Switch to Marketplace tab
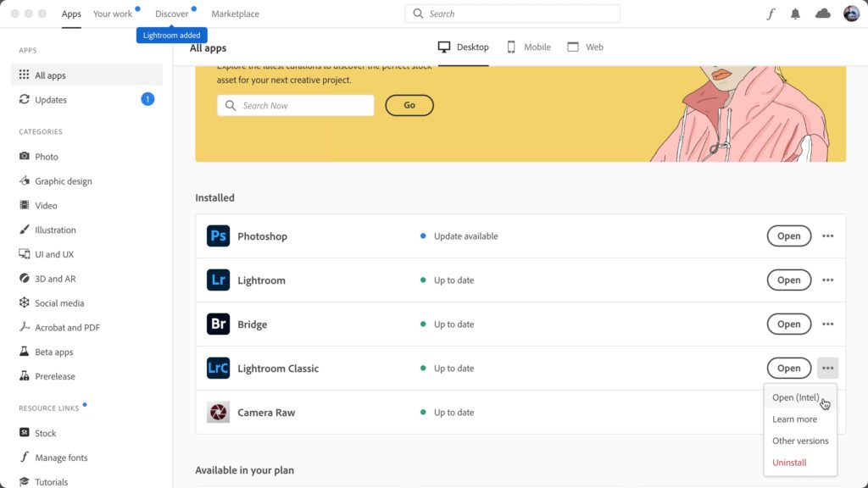 [236, 14]
